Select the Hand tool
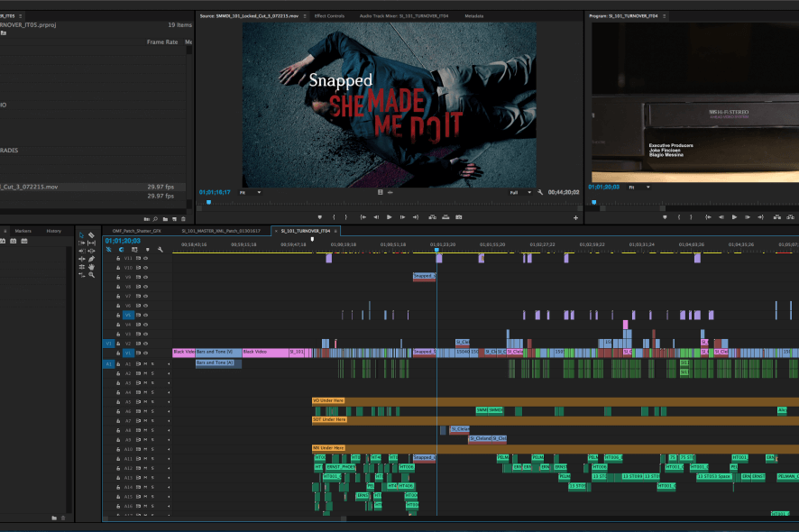The image size is (799, 532). click(x=92, y=267)
